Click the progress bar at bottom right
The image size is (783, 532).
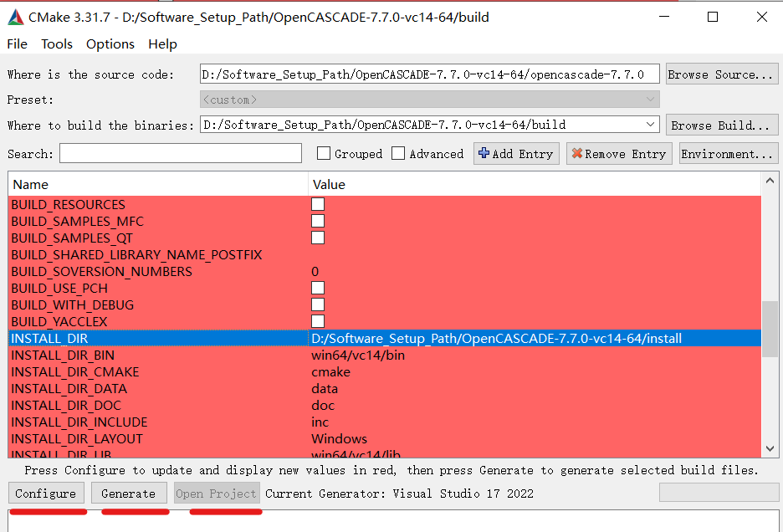[719, 492]
